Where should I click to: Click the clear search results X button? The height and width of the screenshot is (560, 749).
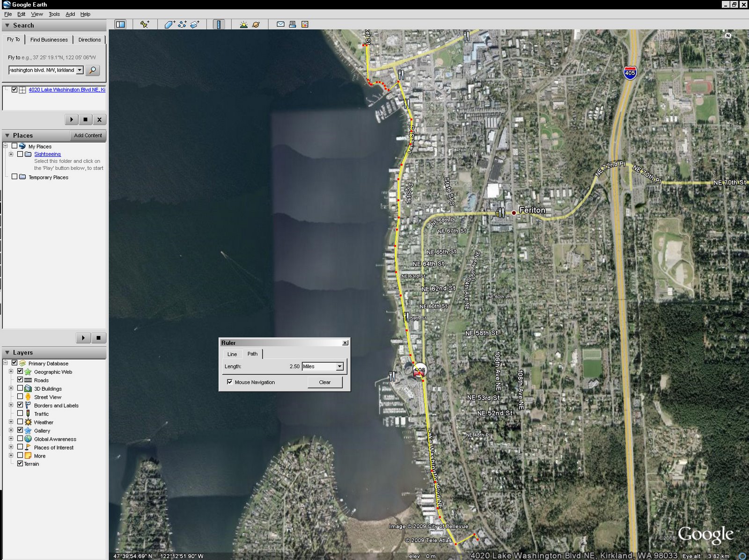tap(99, 120)
